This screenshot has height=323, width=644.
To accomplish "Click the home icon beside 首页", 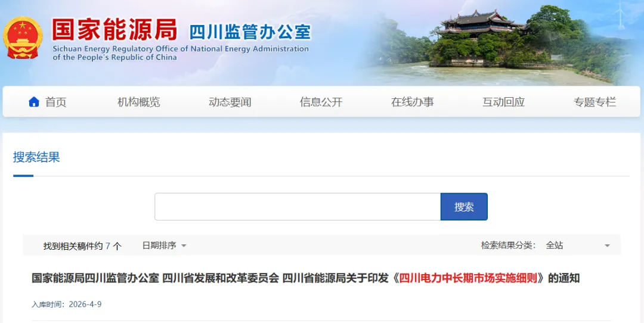I will (x=33, y=102).
